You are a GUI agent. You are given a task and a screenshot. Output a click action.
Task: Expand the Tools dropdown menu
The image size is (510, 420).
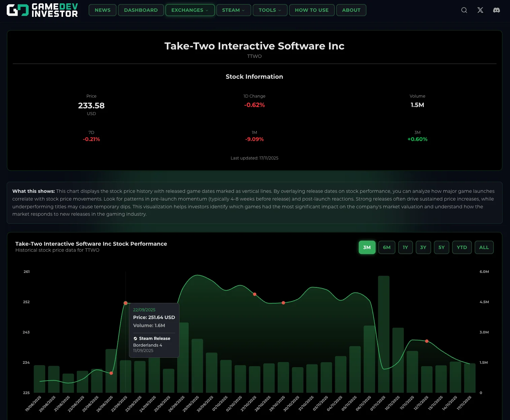[x=270, y=10]
